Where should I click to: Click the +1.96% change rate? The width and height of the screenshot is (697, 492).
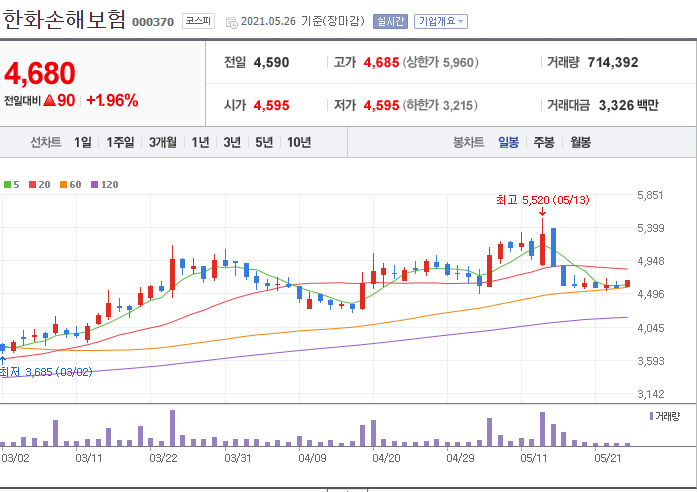[112, 101]
